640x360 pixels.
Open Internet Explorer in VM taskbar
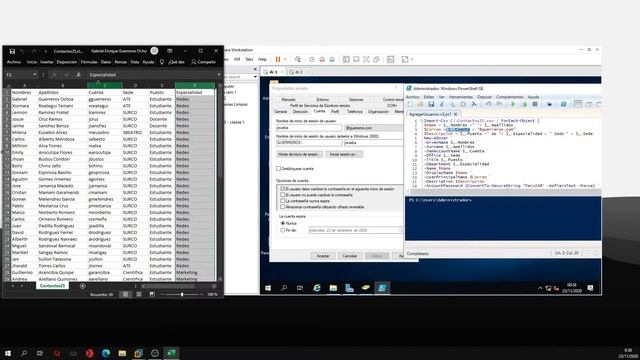[317, 288]
